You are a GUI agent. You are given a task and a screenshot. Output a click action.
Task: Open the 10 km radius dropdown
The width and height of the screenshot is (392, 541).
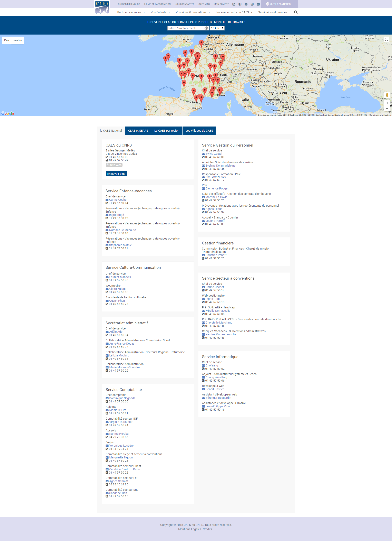(217, 28)
